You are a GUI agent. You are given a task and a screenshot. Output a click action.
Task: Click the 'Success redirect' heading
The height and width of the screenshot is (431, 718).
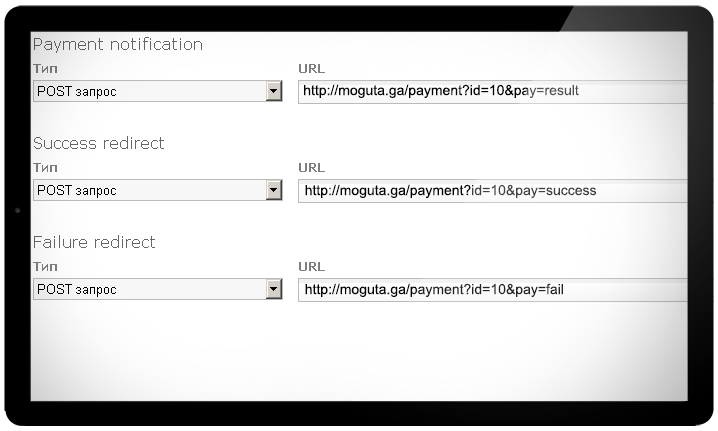tap(99, 144)
